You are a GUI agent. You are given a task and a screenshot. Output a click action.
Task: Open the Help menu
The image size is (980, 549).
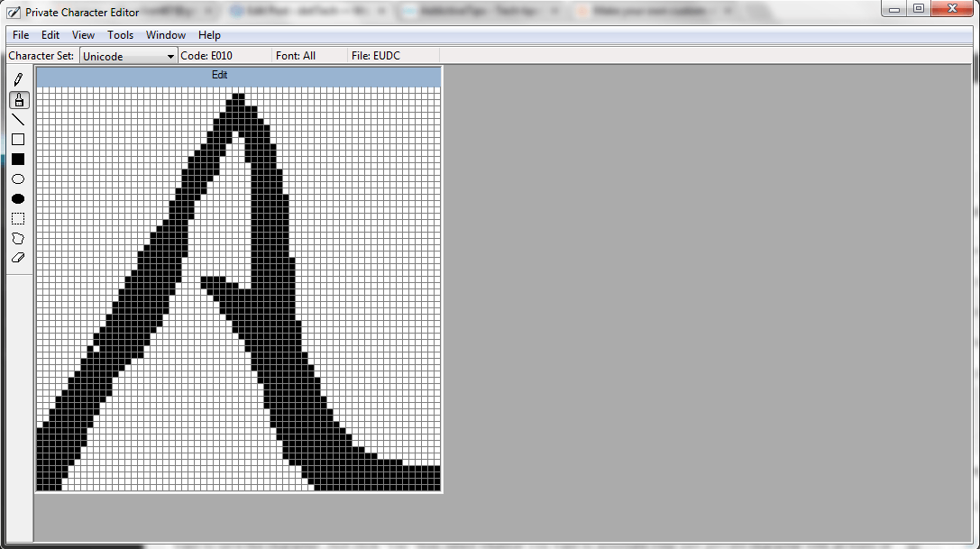209,35
